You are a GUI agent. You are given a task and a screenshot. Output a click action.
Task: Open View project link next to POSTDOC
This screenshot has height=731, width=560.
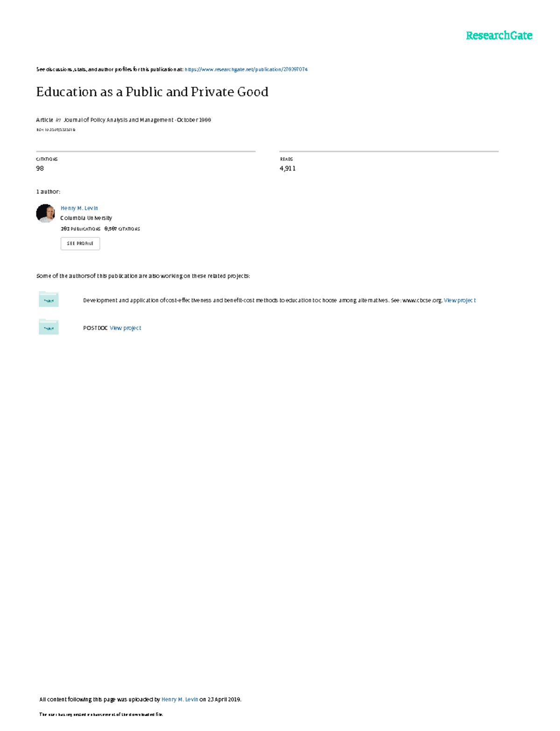click(125, 328)
